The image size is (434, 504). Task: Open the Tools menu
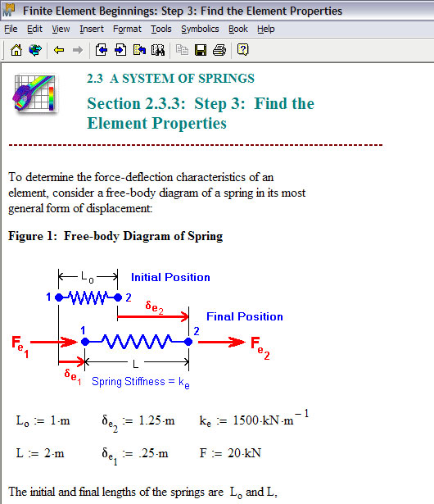click(x=161, y=29)
